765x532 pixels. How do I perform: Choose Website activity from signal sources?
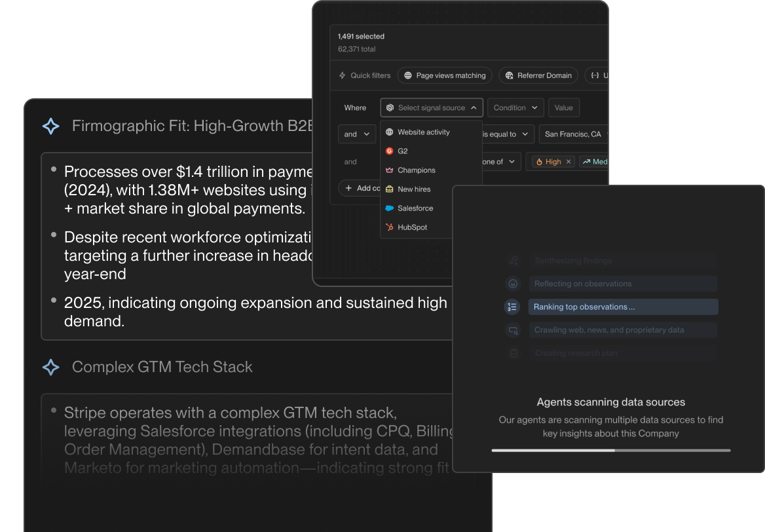[x=431, y=132]
